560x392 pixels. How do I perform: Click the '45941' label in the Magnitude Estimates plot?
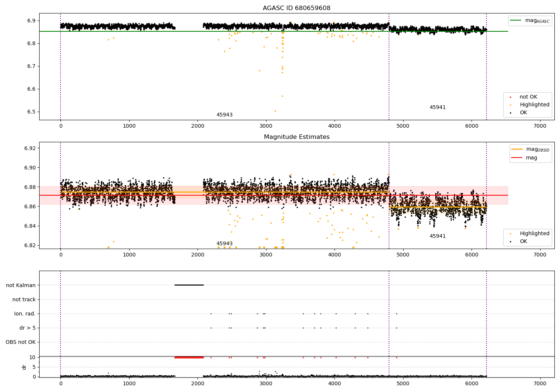pos(438,236)
